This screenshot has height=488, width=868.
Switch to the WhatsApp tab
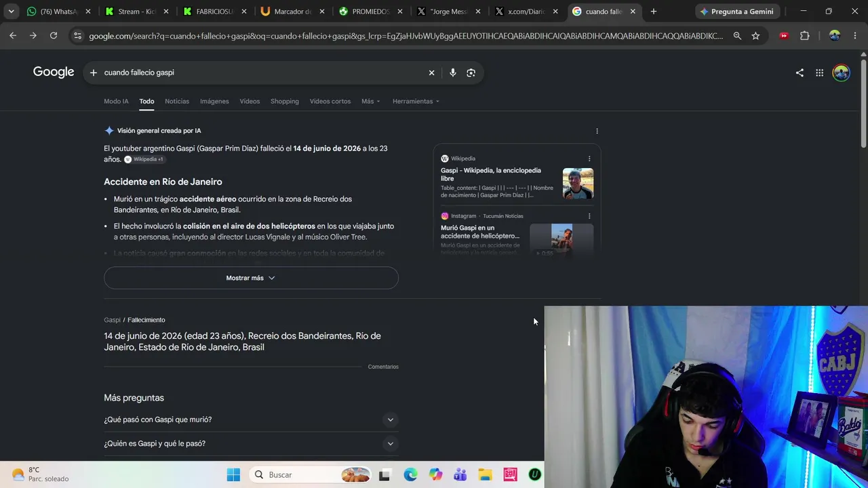(x=58, y=12)
